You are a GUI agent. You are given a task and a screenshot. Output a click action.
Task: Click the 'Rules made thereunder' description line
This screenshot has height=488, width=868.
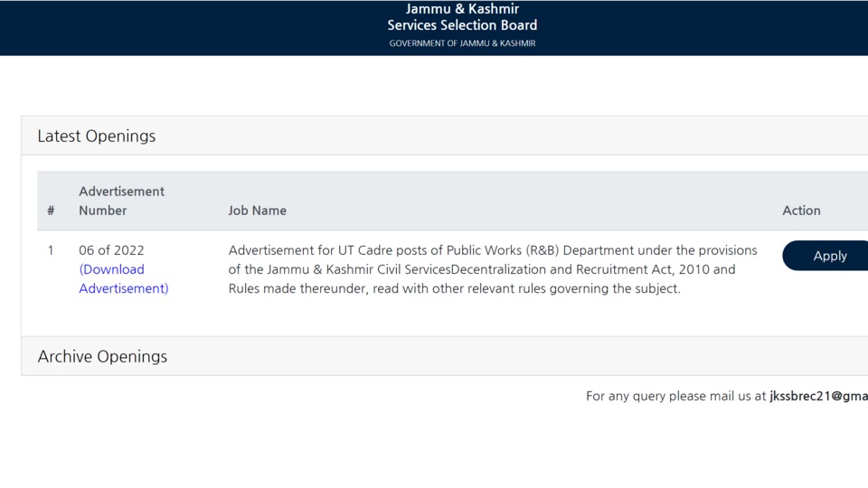coord(454,289)
